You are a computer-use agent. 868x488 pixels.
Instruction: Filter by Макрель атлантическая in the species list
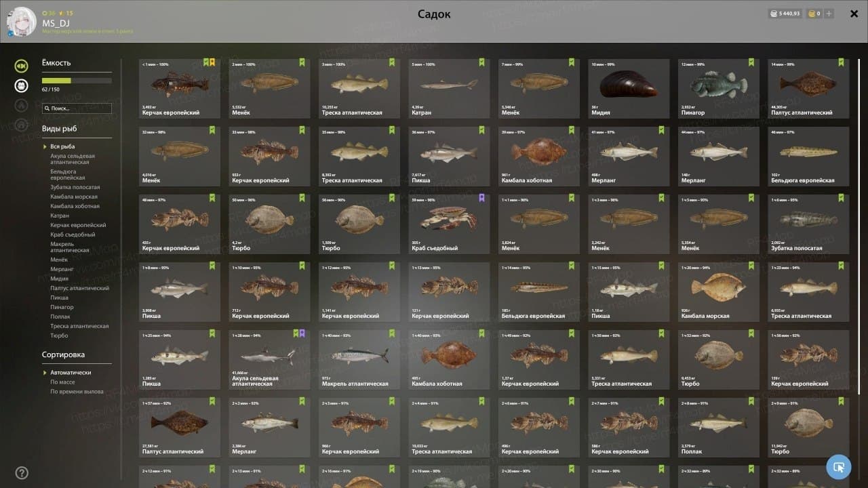(70, 247)
